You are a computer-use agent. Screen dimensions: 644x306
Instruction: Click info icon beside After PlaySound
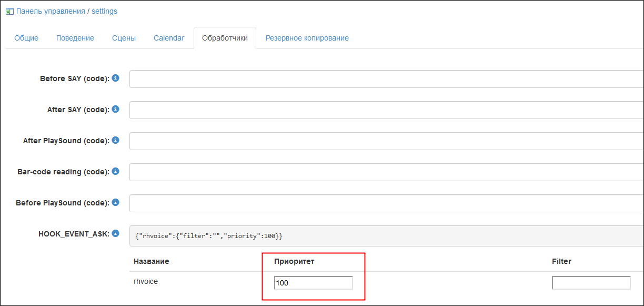pyautogui.click(x=116, y=140)
